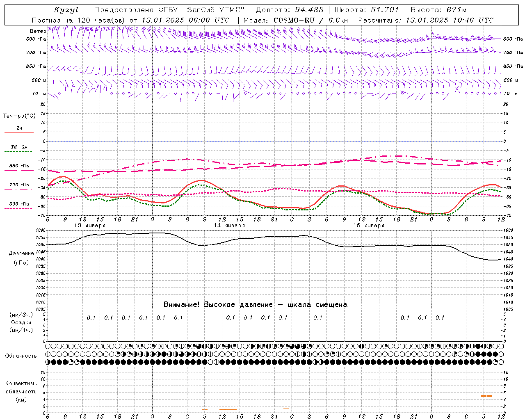Click the "(мм/1ч.)" precipitation unit label
Viewport: 525px width, 420px height.
(x=21, y=330)
